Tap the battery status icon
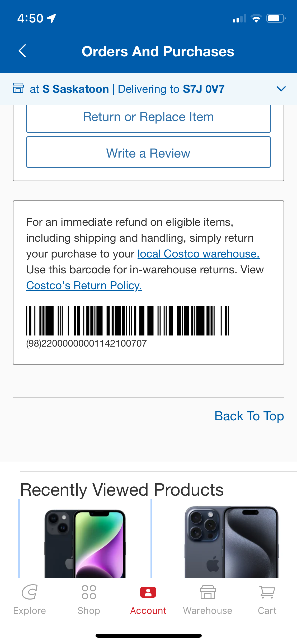The width and height of the screenshot is (297, 644). [x=276, y=18]
